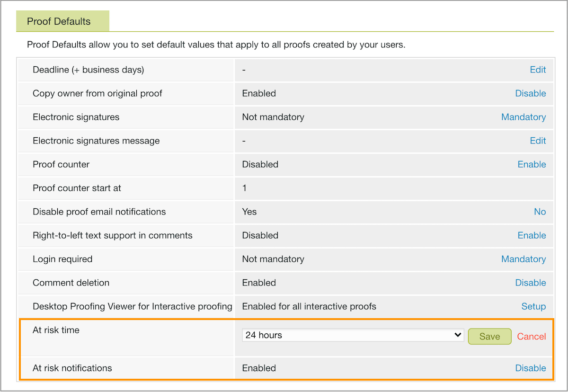Edit the Deadline business days value
568x392 pixels.
[538, 70]
